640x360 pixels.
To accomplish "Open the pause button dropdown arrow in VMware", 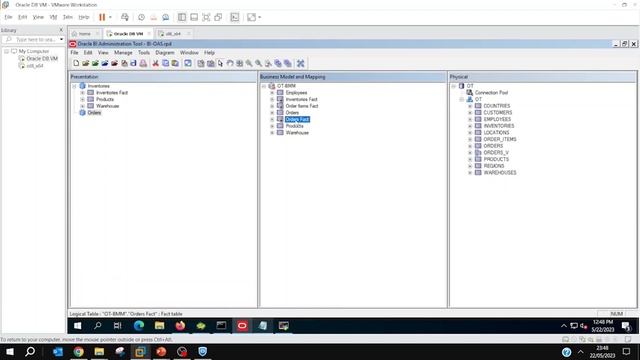I will 110,17.
